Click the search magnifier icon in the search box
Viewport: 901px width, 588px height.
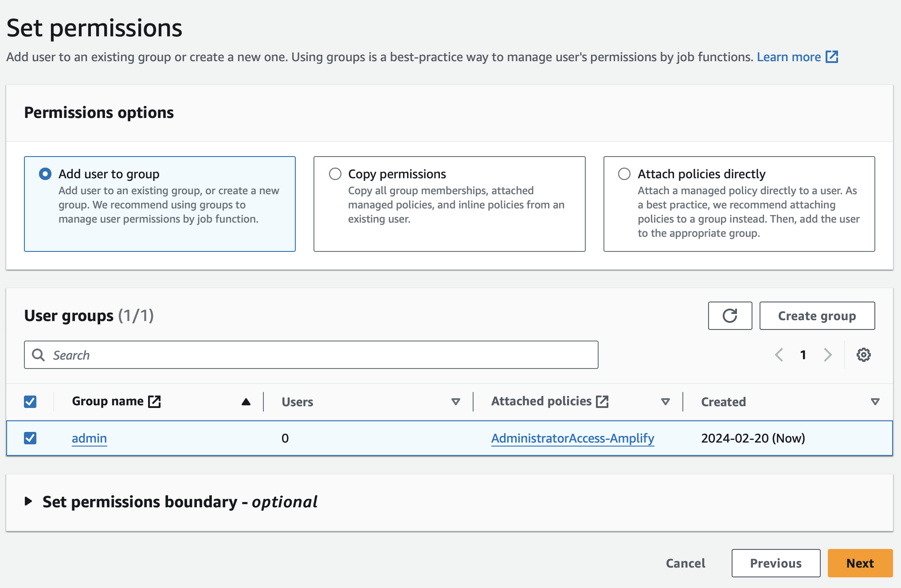point(39,355)
